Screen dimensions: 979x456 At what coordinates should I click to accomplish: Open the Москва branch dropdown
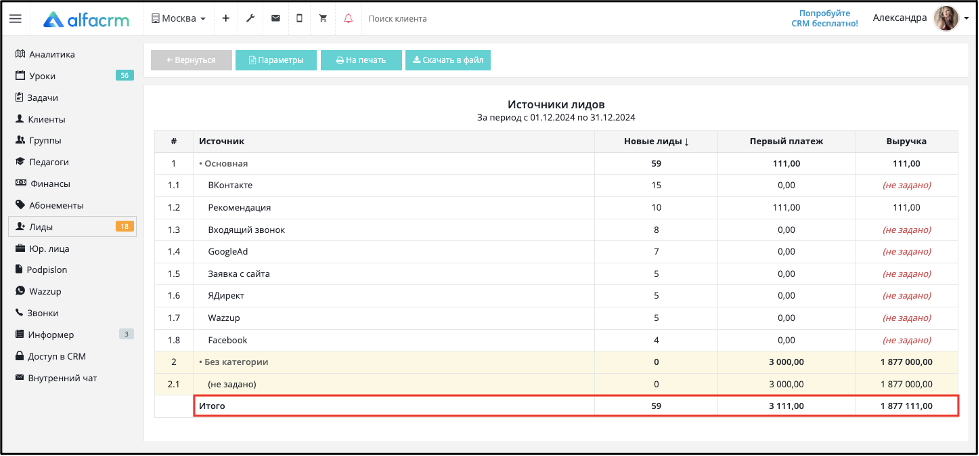pyautogui.click(x=178, y=19)
